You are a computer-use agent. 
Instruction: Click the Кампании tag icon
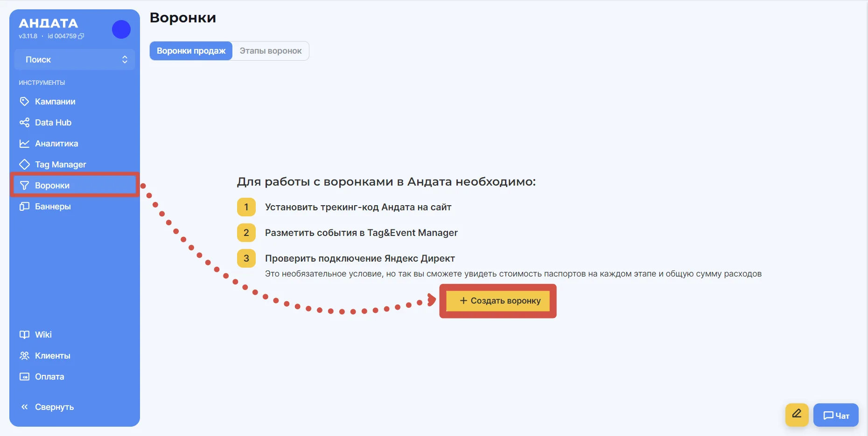[24, 101]
